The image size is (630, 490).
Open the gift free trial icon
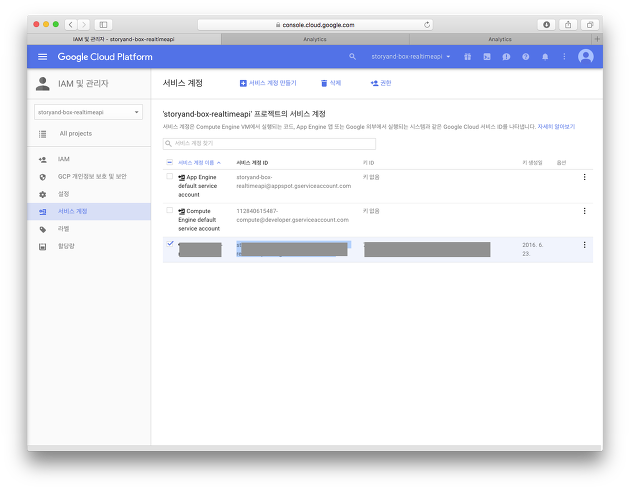pos(467,57)
